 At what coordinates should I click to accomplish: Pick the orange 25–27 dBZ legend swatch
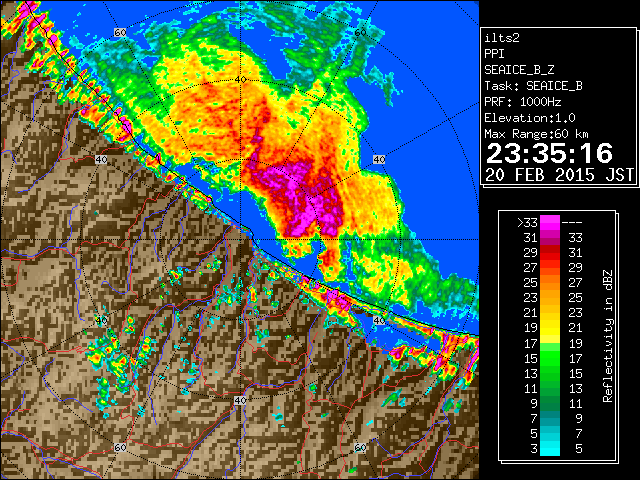click(549, 282)
